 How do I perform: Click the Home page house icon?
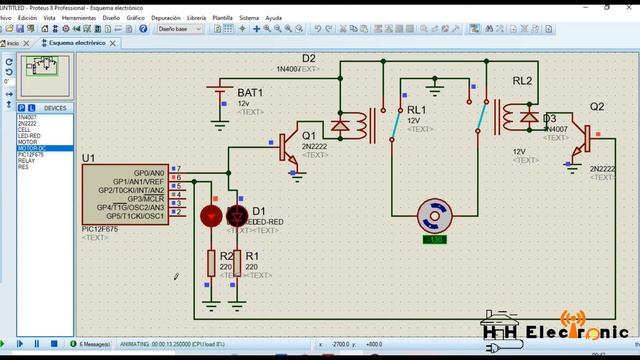[x=45, y=29]
